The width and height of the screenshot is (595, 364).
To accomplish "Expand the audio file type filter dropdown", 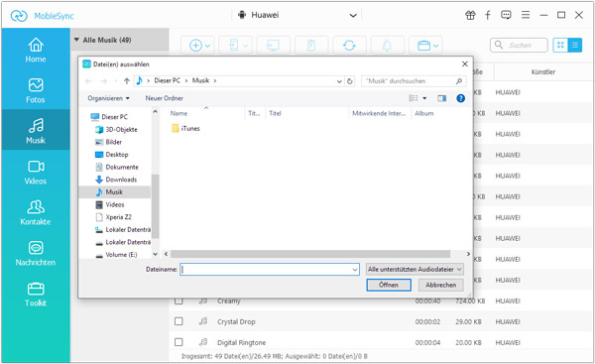I will (x=415, y=269).
